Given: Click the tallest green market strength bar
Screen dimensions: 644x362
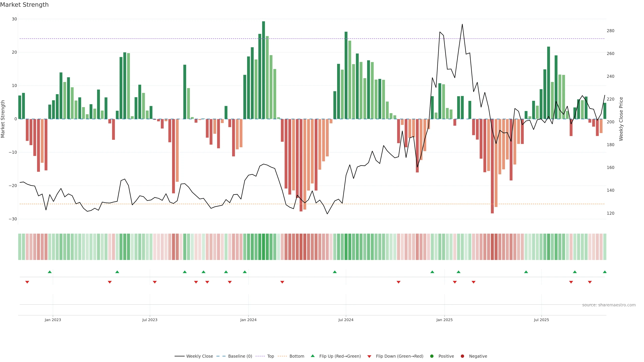Looking at the screenshot, I should [x=263, y=70].
